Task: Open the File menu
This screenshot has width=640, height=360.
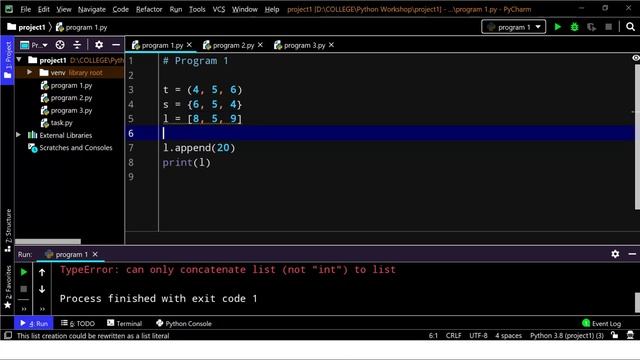Action: pyautogui.click(x=26, y=9)
